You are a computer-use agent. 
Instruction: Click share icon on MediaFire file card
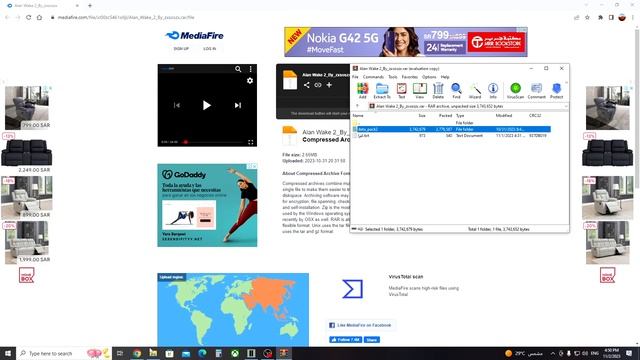coord(306,85)
